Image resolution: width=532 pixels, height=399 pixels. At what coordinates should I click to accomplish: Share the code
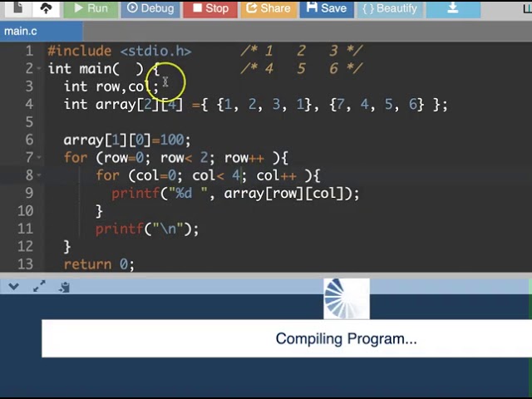268,8
